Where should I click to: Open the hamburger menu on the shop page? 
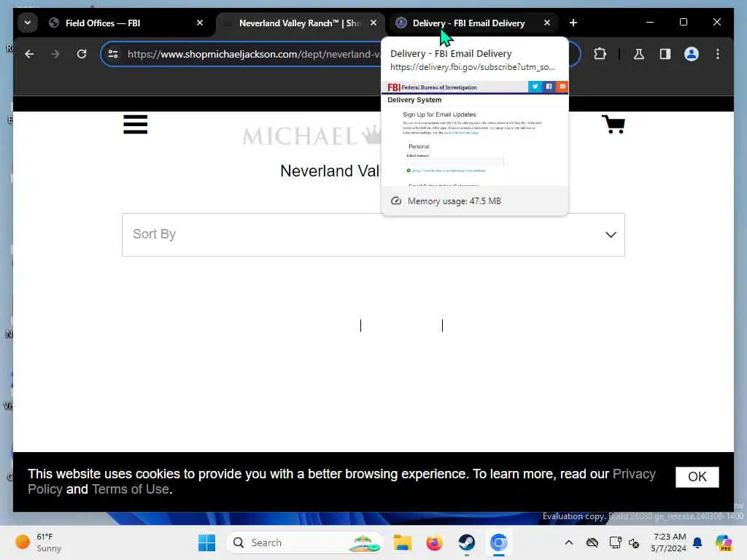pos(135,124)
